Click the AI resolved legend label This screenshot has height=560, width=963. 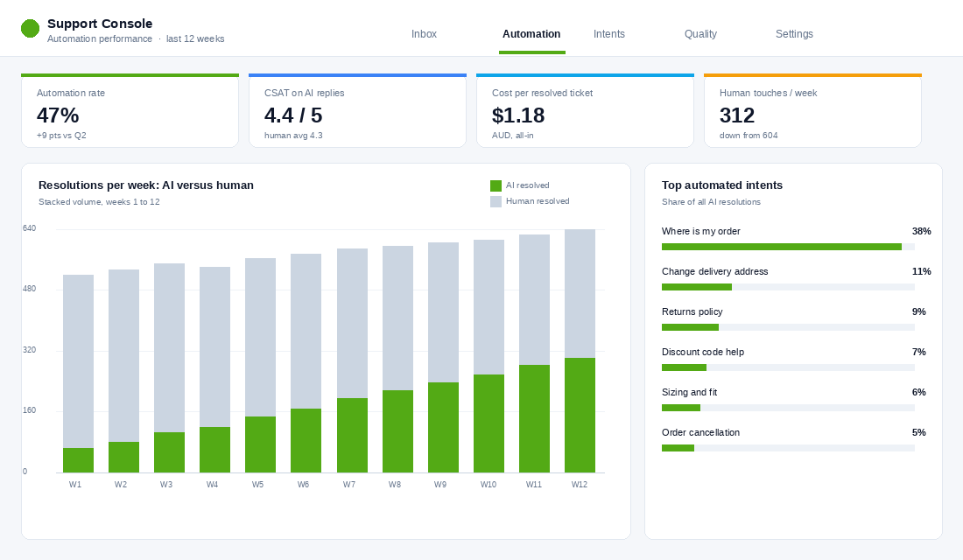[x=528, y=185]
